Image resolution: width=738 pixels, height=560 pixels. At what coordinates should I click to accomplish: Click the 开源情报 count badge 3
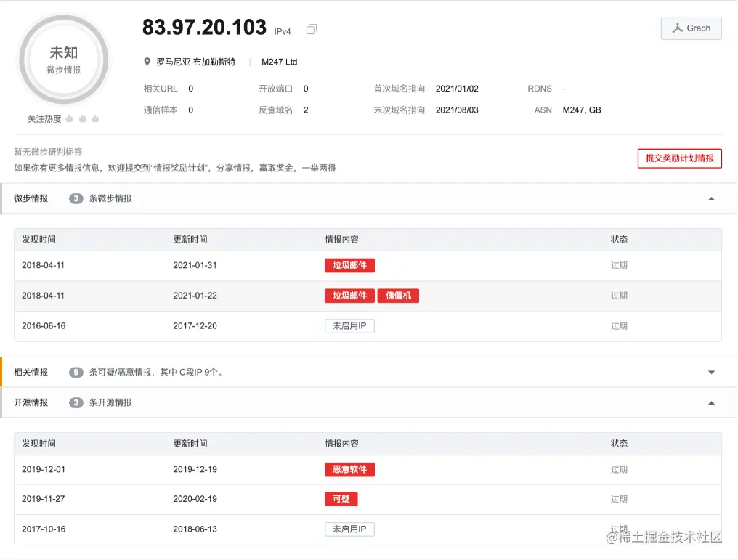tap(76, 403)
